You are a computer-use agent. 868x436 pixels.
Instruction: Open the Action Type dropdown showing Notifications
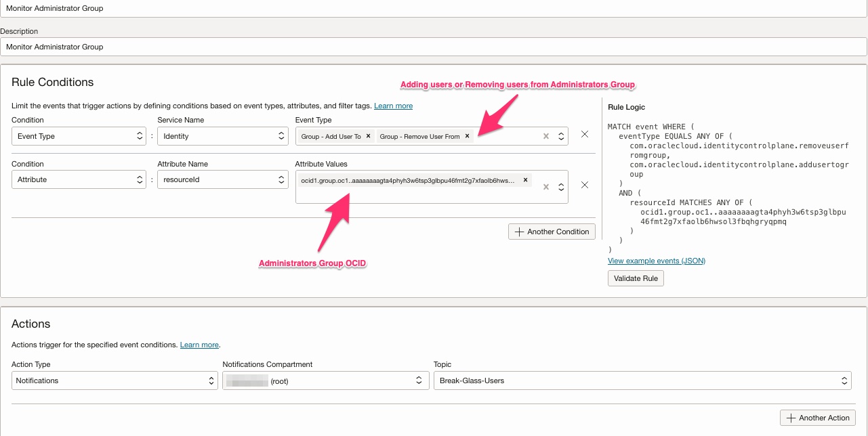pos(114,380)
